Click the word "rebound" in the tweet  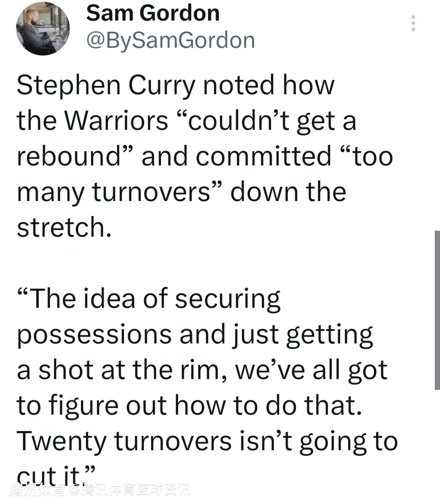pos(69,156)
